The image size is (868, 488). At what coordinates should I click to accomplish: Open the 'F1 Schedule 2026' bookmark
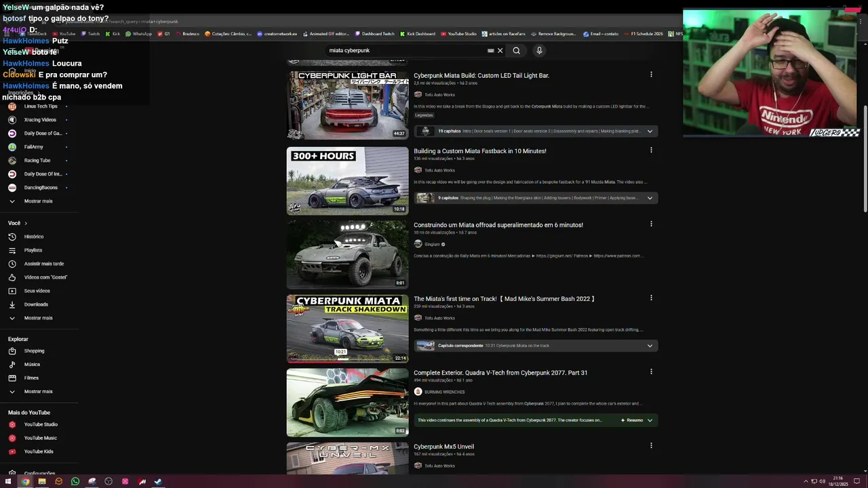click(644, 33)
